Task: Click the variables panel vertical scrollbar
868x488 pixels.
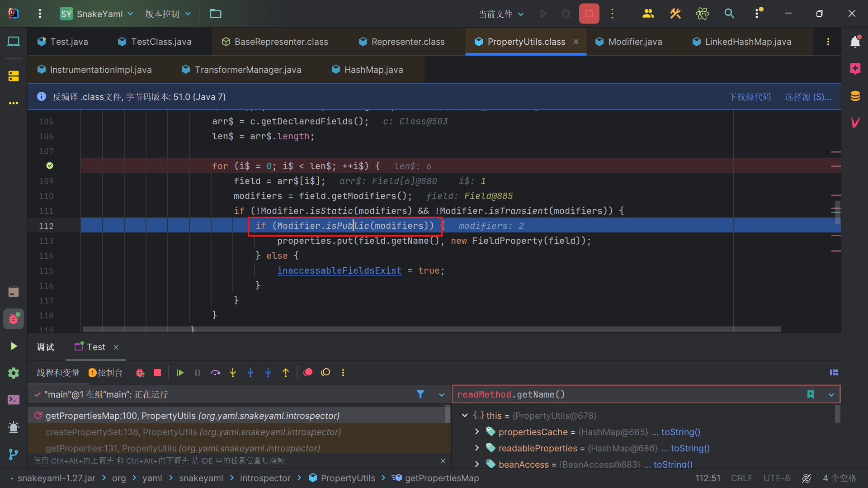Action: point(837,414)
